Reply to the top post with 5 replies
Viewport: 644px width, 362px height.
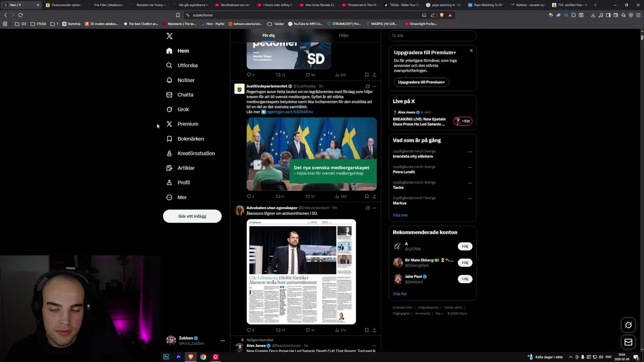click(250, 75)
